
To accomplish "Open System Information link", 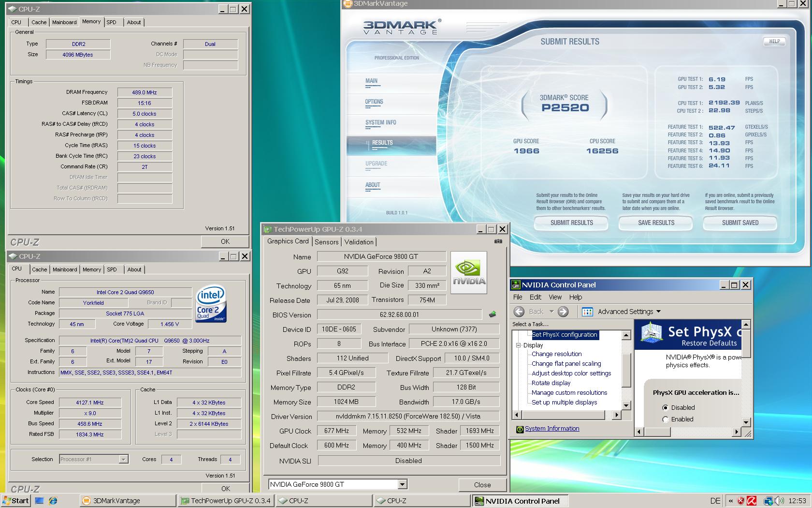I will pyautogui.click(x=552, y=429).
